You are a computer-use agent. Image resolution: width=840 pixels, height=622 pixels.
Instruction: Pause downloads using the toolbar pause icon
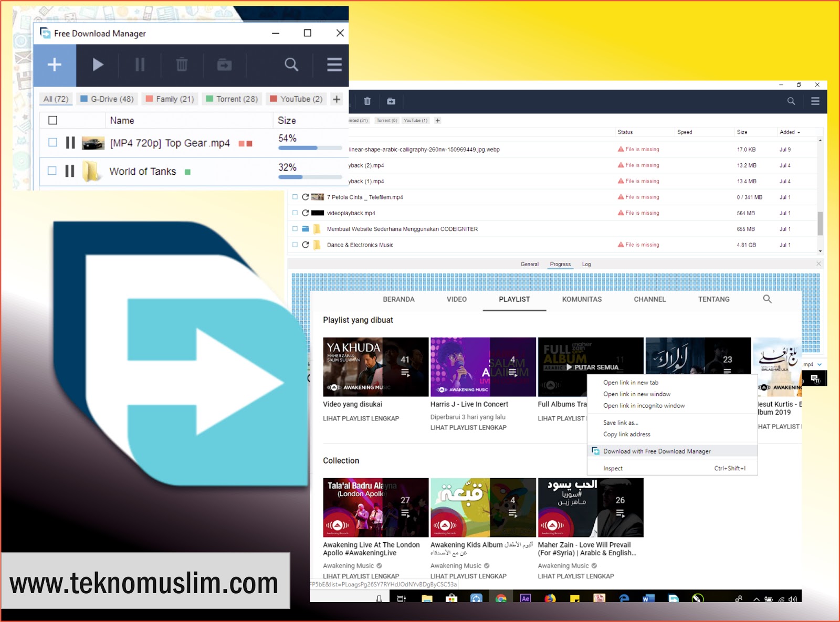140,65
